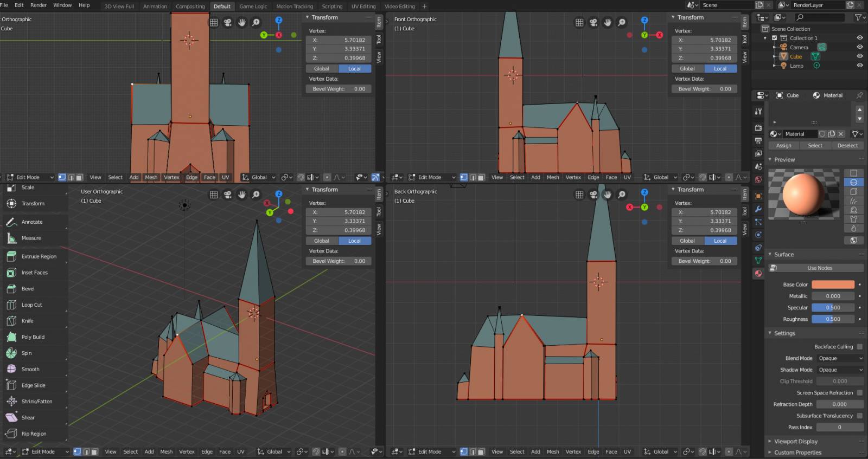This screenshot has height=459, width=868.
Task: Enable Backface Culling checkbox
Action: click(x=859, y=347)
